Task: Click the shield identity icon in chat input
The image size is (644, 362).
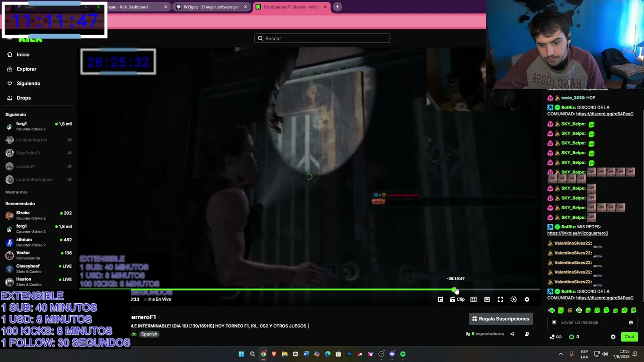Action: (554, 322)
